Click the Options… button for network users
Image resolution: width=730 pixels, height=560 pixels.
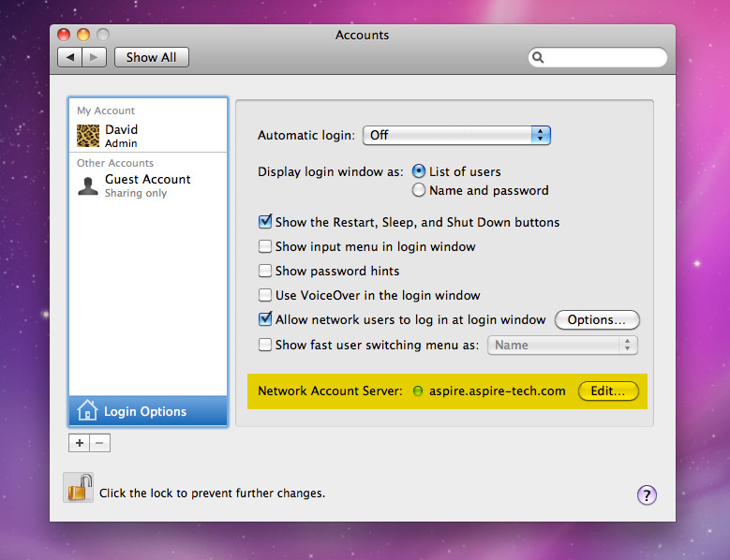click(x=597, y=320)
